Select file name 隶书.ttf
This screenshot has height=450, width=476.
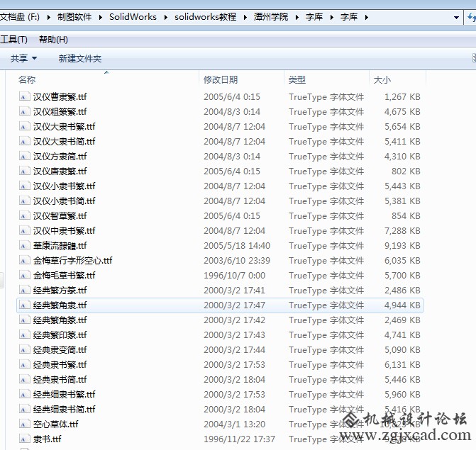click(x=47, y=439)
